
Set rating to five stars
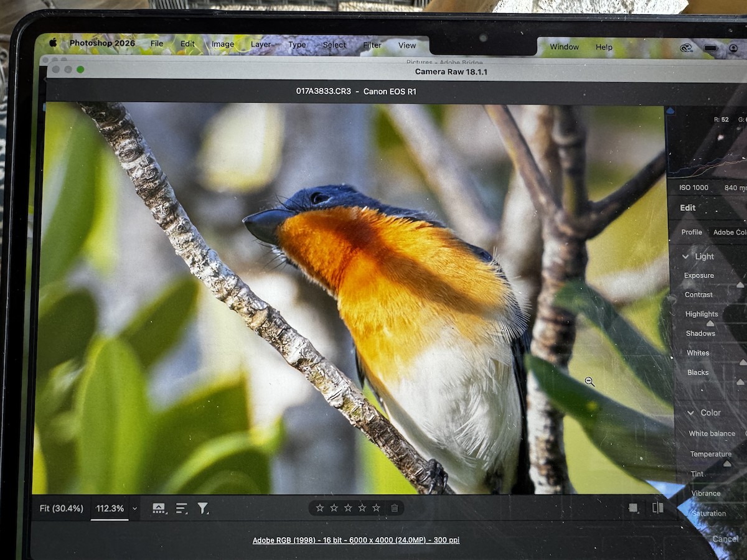click(x=376, y=508)
